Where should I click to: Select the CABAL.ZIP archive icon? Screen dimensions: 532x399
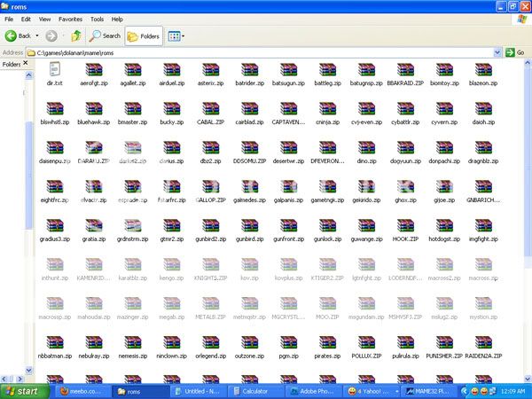(x=211, y=108)
